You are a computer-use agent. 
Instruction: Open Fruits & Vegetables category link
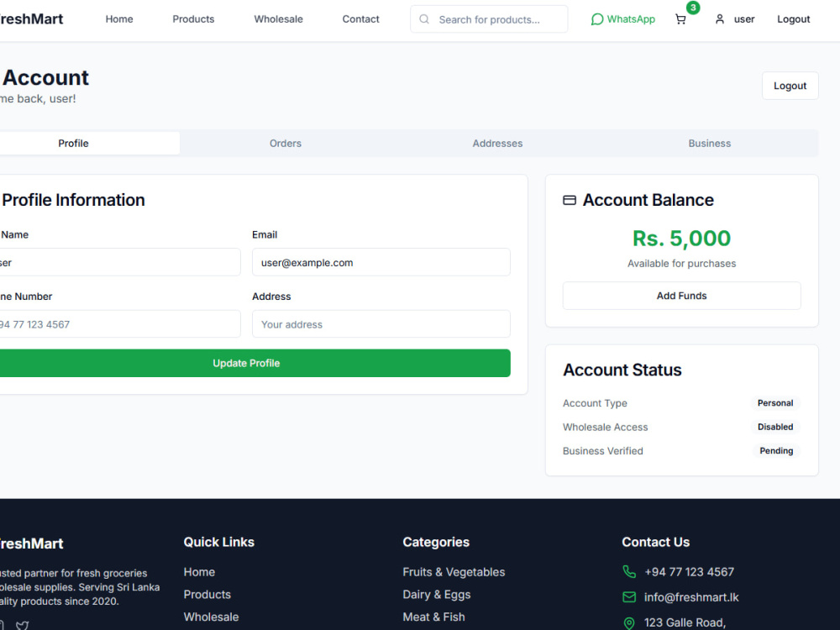(454, 571)
